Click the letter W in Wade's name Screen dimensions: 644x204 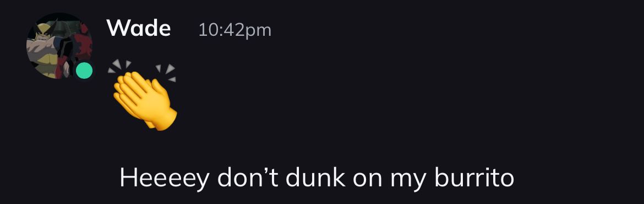pos(117,29)
